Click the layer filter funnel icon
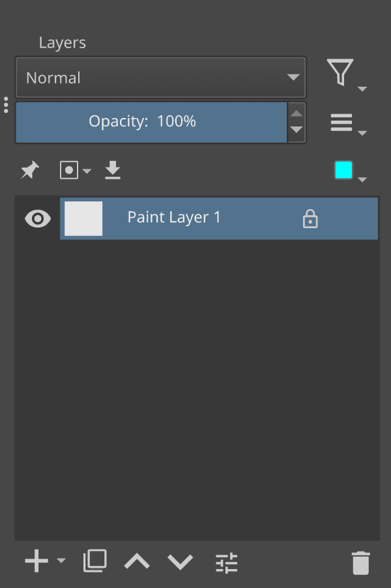 [x=341, y=72]
